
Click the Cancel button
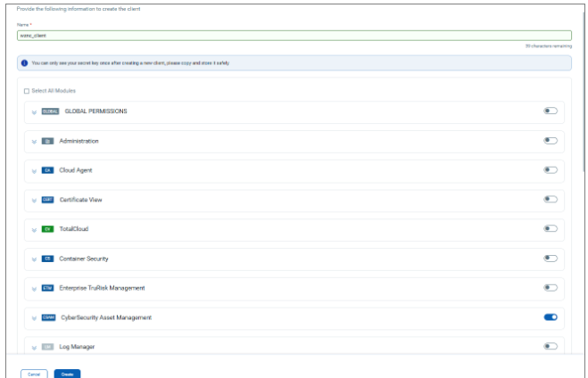coord(34,374)
